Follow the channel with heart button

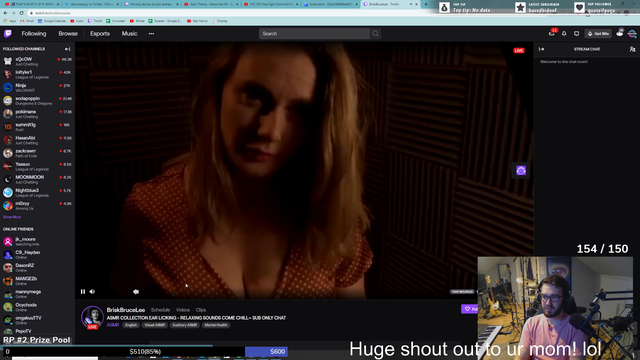tap(469, 309)
